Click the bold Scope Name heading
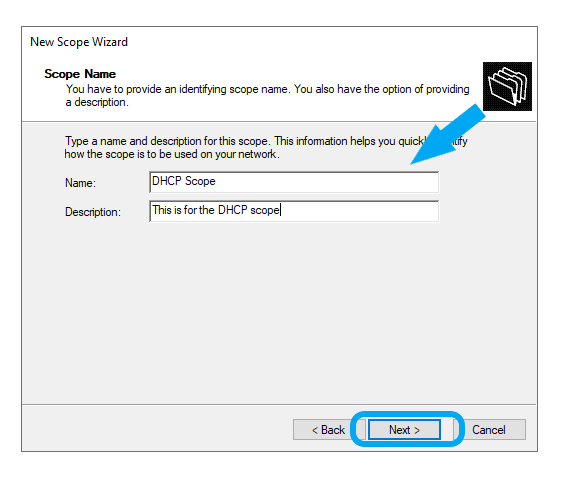The width and height of the screenshot is (571, 479). tap(80, 74)
